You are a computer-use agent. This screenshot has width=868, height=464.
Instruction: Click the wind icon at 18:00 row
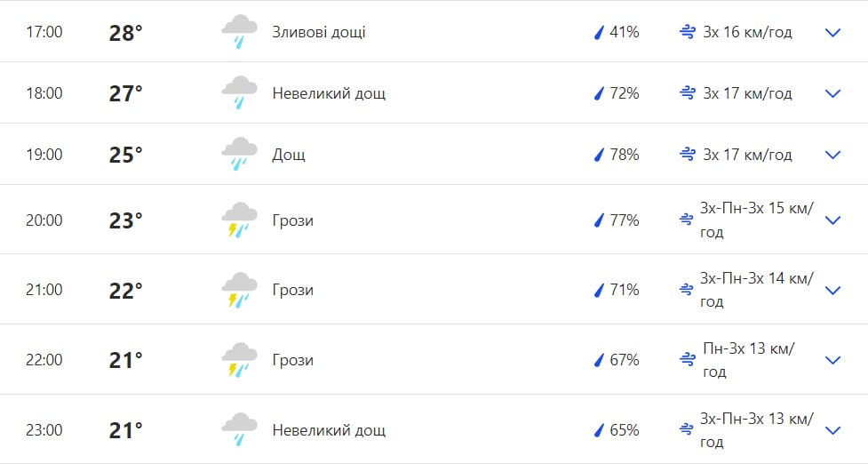(x=687, y=93)
